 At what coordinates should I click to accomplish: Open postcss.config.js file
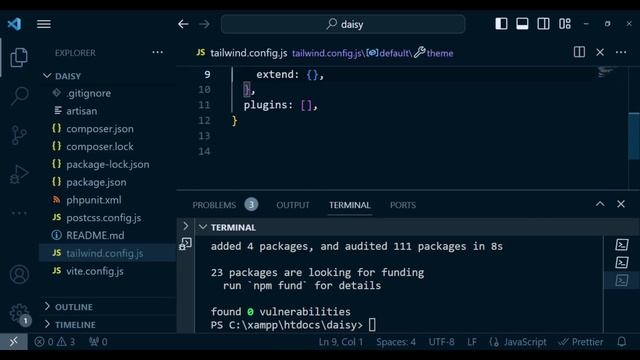pyautogui.click(x=108, y=218)
